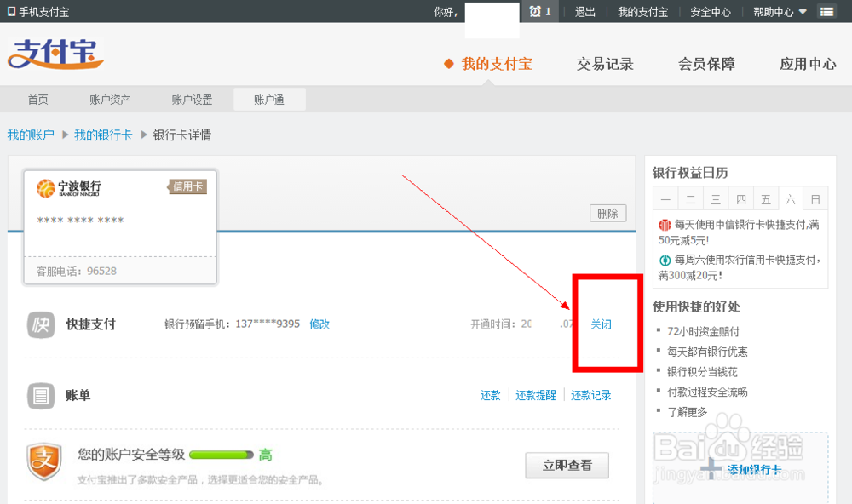Viewport: 852px width, 504px height.
Task: Expand the 帮助中心 dropdown
Action: point(780,11)
